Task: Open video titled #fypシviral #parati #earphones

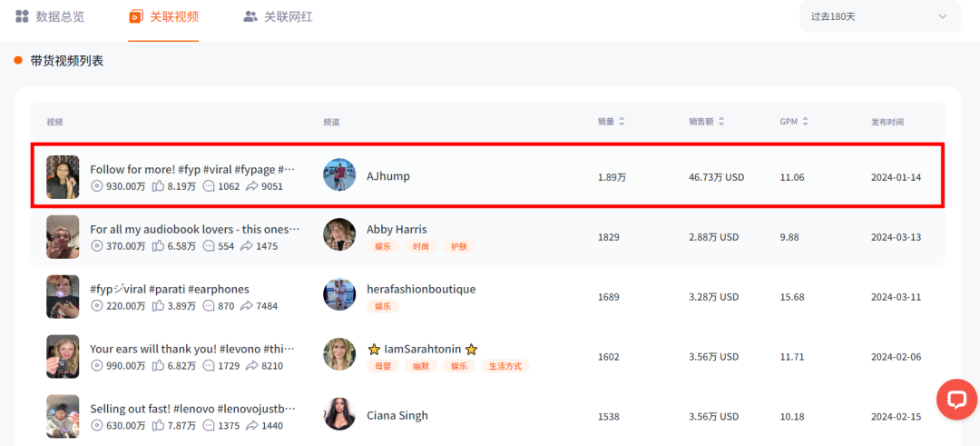Action: pyautogui.click(x=170, y=289)
